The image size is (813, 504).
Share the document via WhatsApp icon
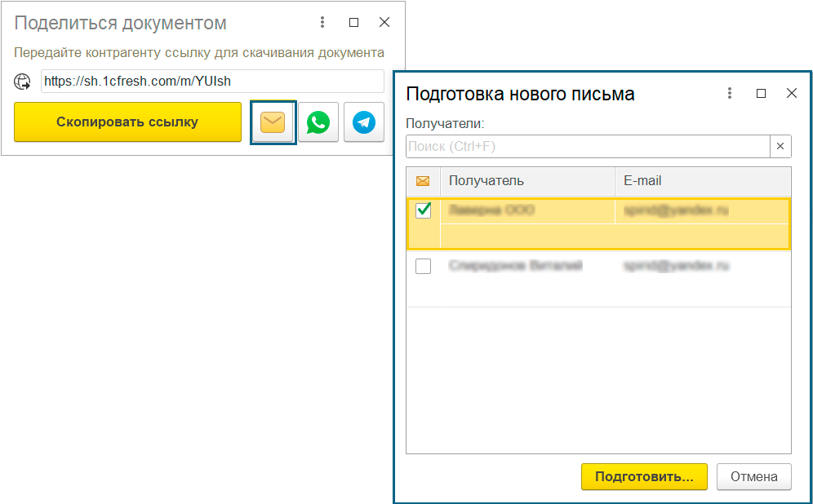point(318,122)
